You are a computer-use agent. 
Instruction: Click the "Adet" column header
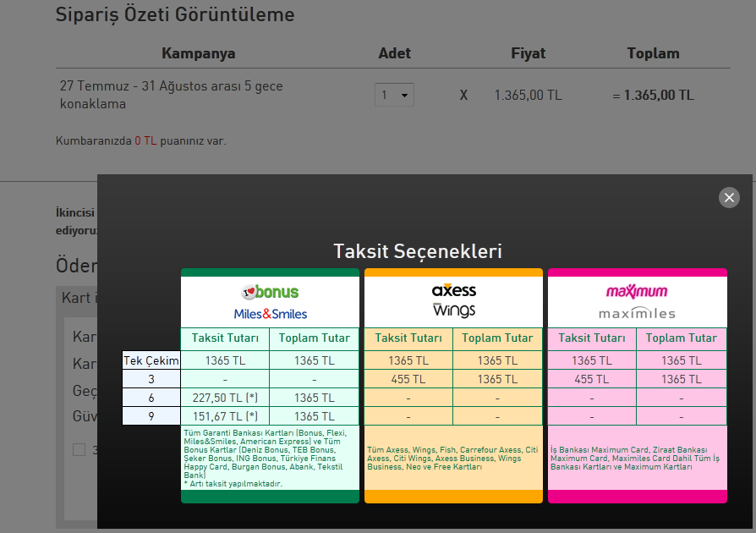click(394, 53)
